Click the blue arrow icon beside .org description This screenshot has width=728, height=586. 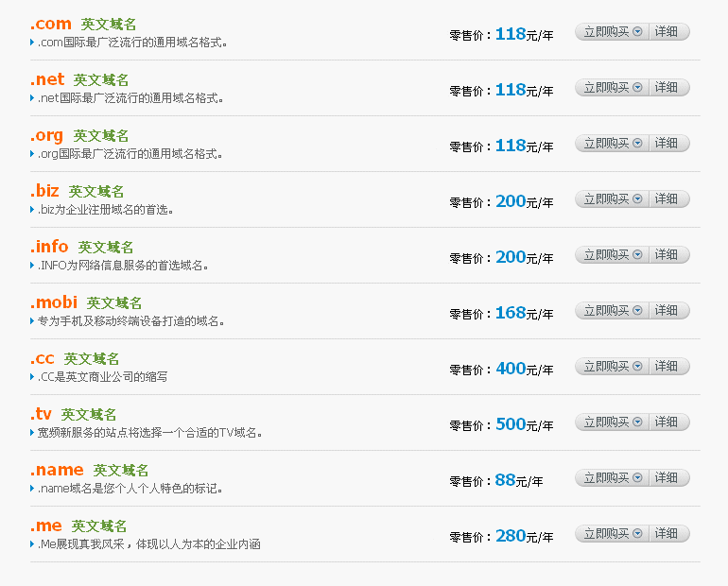click(32, 154)
